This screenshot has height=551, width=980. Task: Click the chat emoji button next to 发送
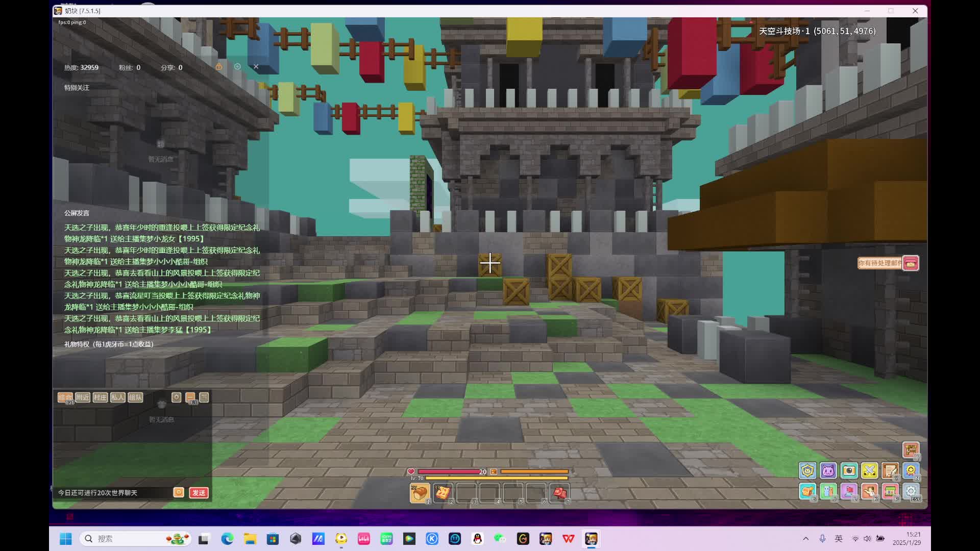(x=179, y=492)
